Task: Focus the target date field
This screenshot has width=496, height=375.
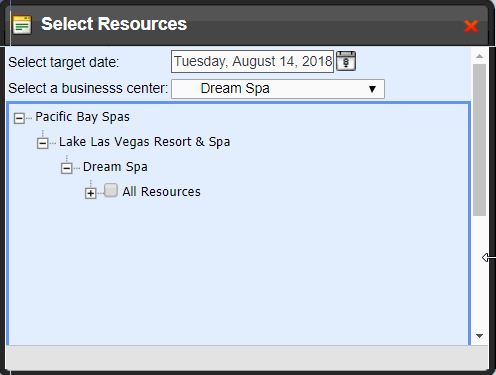Action: pos(252,61)
